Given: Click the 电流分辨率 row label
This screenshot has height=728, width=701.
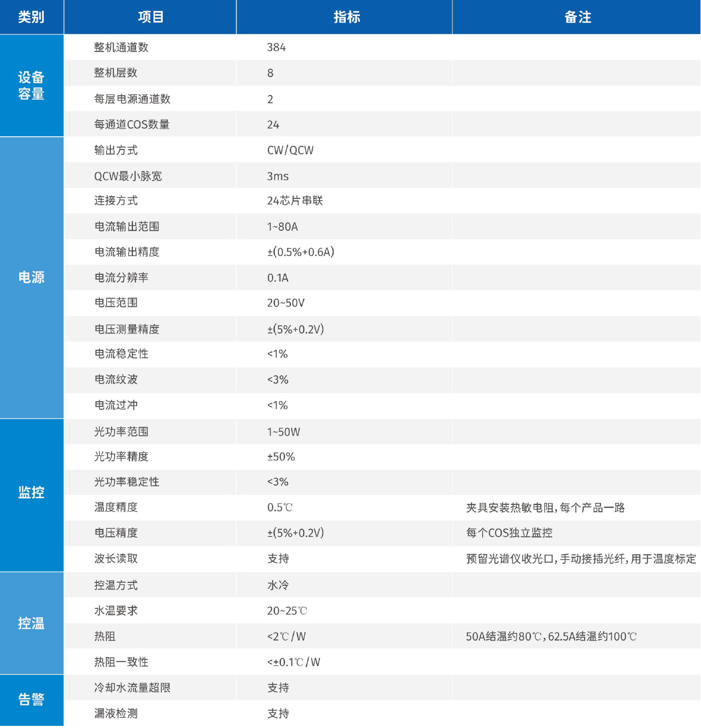Looking at the screenshot, I should coord(121,278).
